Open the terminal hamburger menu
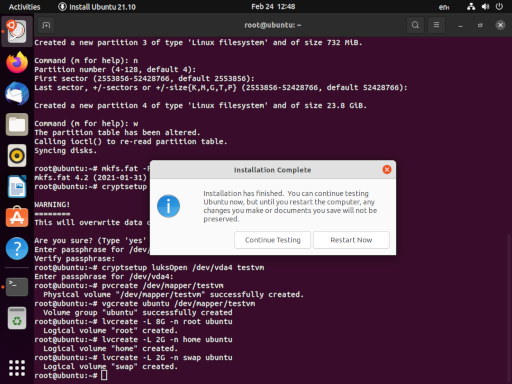This screenshot has height=384, width=512. click(436, 25)
